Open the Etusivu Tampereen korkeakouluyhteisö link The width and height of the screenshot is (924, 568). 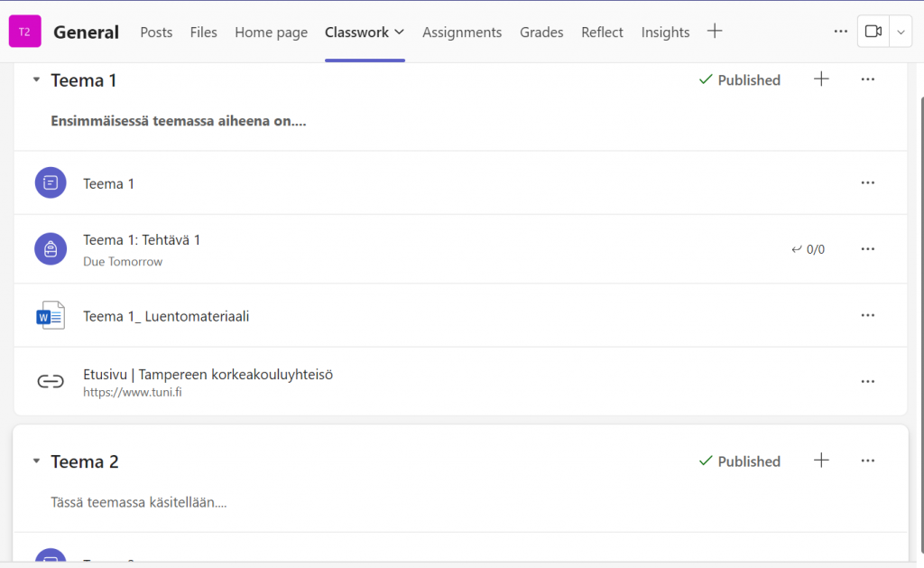[x=208, y=374]
